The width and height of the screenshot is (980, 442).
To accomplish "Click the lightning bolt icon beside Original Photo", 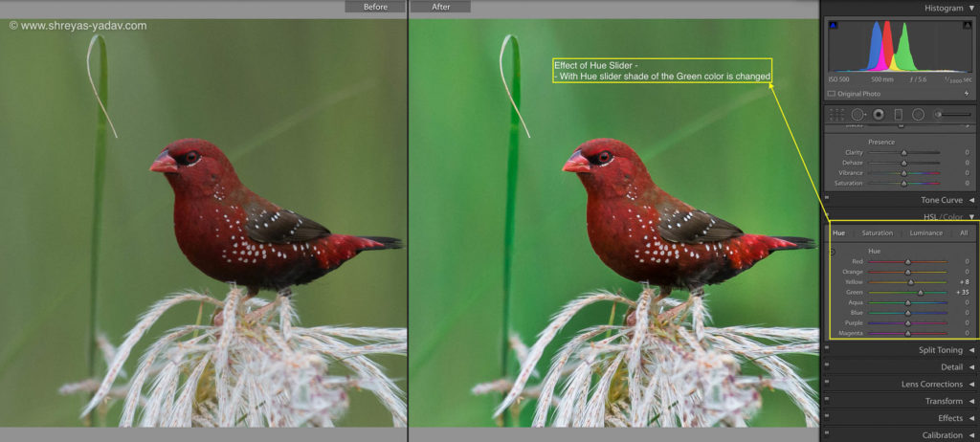I will coord(967,94).
